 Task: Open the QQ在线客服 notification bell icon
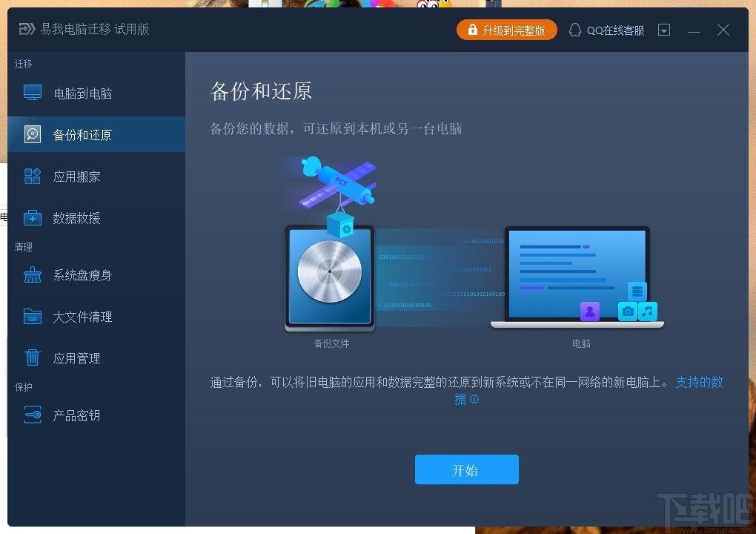point(575,30)
